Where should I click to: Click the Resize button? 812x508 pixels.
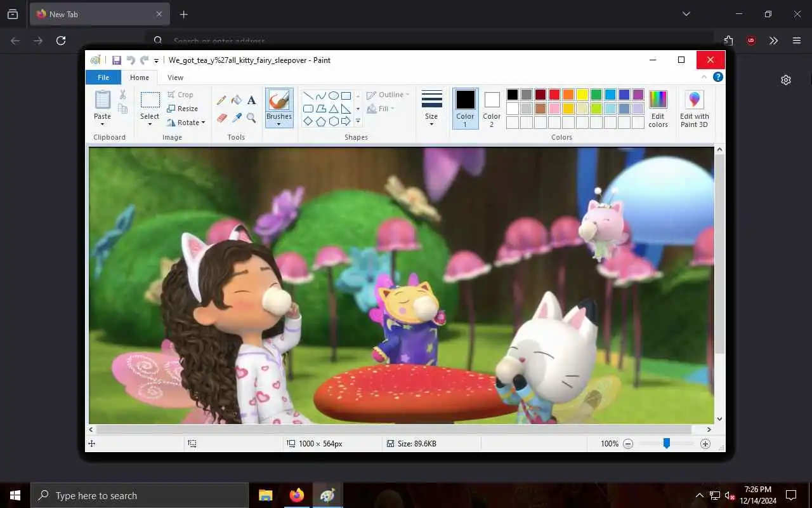(183, 109)
